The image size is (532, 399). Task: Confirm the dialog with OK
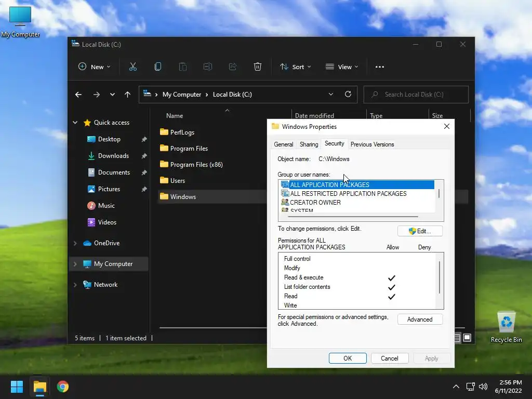348,358
